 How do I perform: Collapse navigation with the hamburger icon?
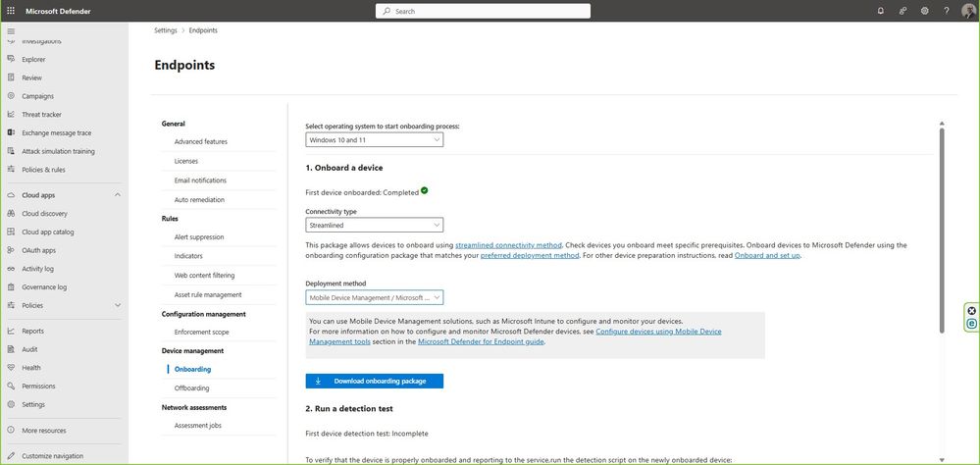(x=11, y=30)
